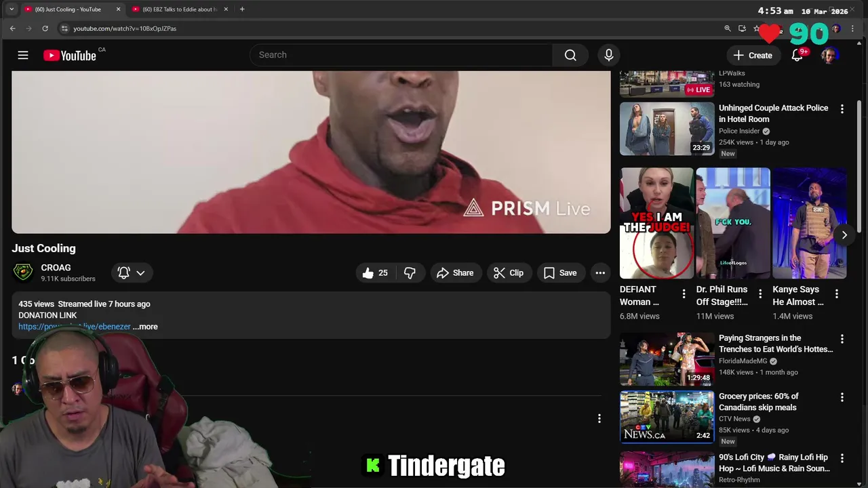
Task: Open options for 90's Lofi City video
Action: click(842, 458)
